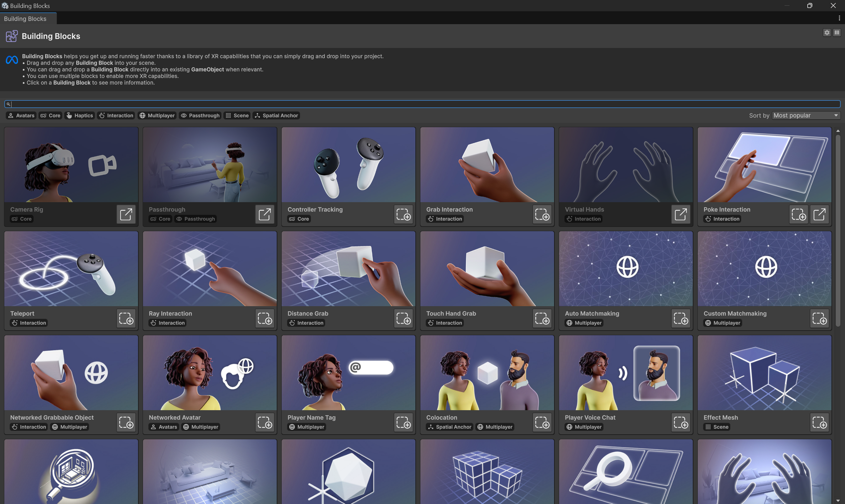Image resolution: width=845 pixels, height=504 pixels.
Task: Select the Auto Matchmaking thumbnail
Action: 626,269
